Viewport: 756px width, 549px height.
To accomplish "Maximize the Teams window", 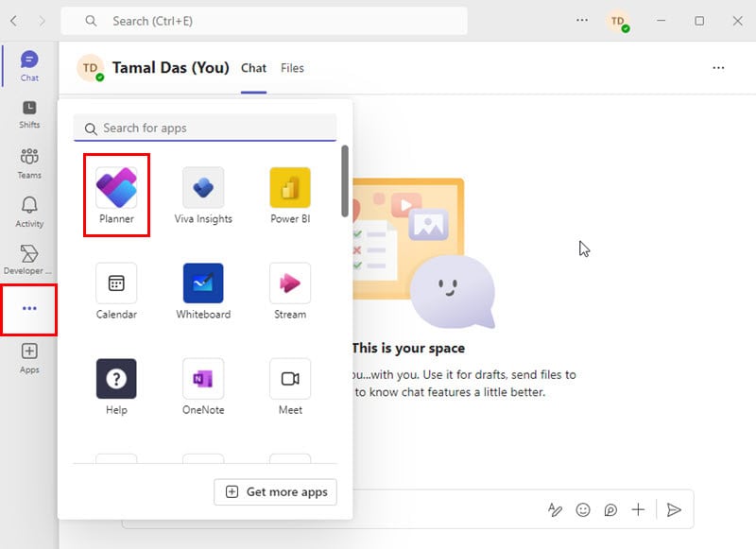I will pos(699,21).
